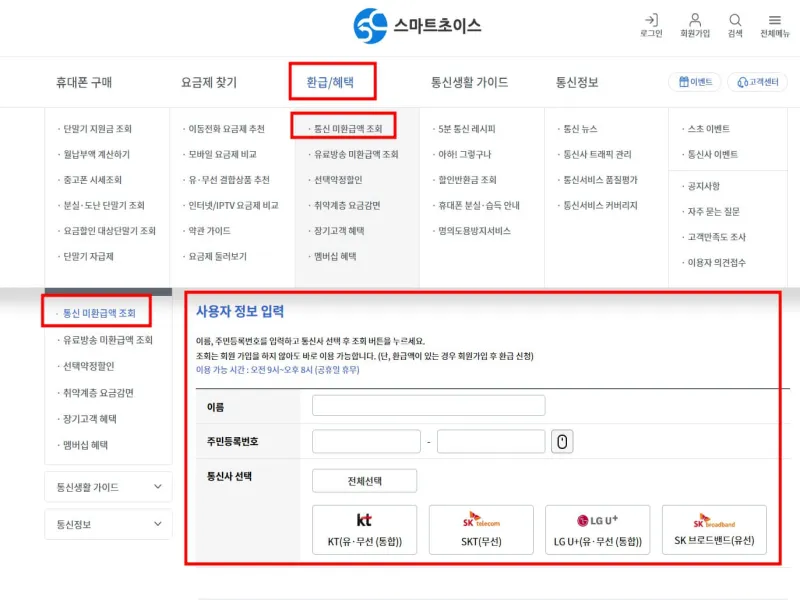Expand 통신생활 가이드 sidebar section
This screenshot has width=800, height=600.
coord(108,487)
